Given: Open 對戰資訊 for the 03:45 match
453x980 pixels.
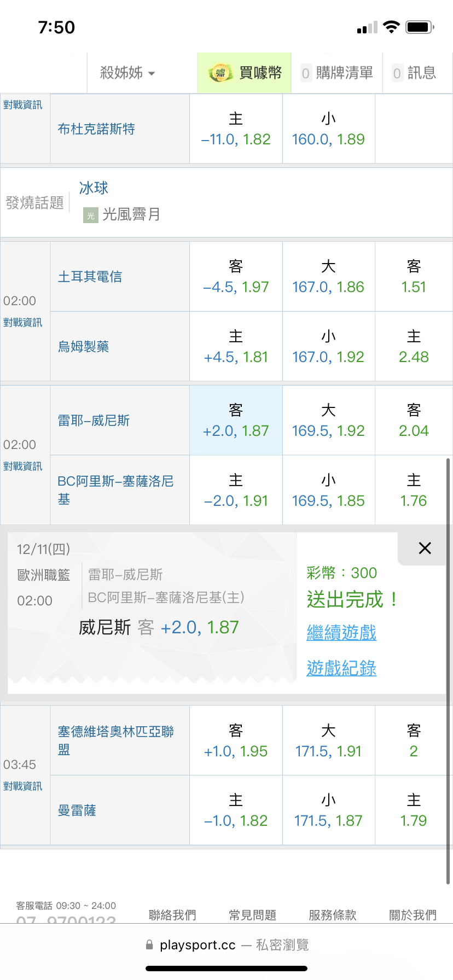Looking at the screenshot, I should point(22,786).
